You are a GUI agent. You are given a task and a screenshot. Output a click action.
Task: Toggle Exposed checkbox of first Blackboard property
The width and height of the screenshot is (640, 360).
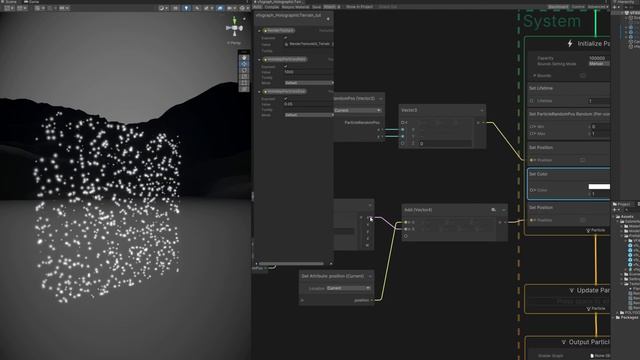tap(285, 38)
